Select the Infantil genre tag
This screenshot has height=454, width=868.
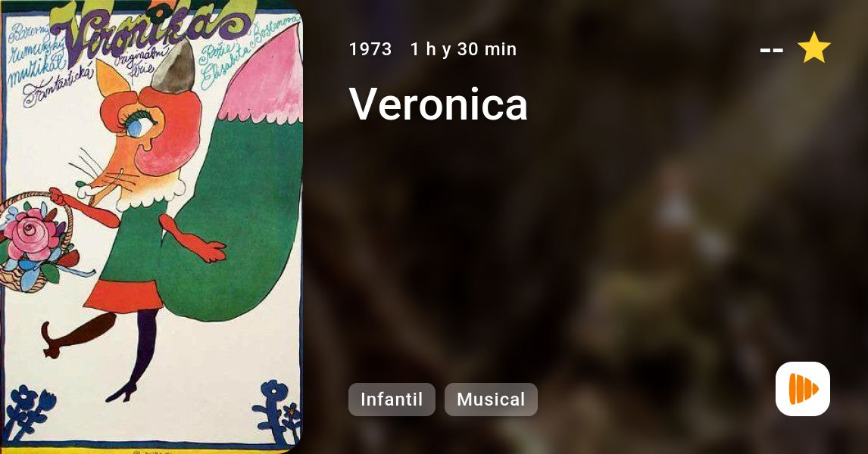392,400
